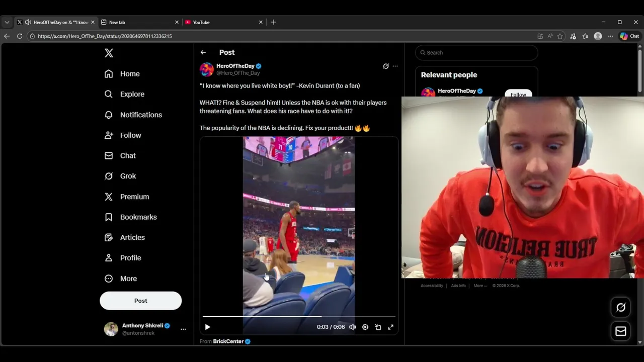Open Bookmarks in the sidebar
This screenshot has width=644, height=362.
[x=130, y=217]
